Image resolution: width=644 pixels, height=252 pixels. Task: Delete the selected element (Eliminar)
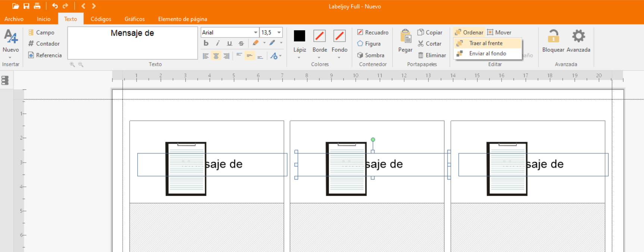(x=431, y=55)
